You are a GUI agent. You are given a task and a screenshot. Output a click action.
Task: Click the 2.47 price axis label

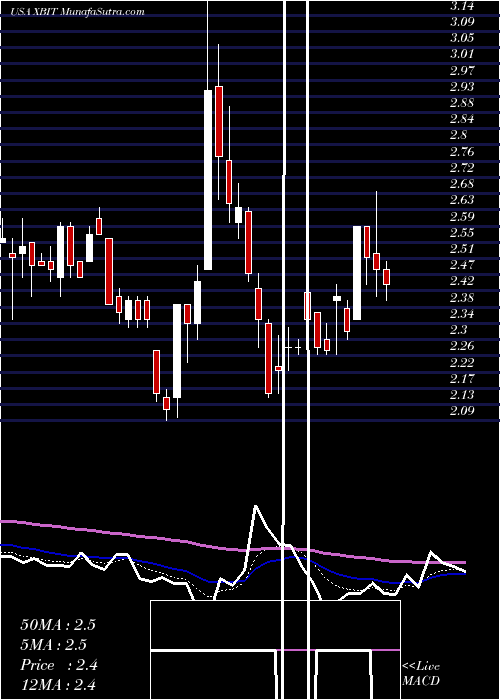pos(462,265)
